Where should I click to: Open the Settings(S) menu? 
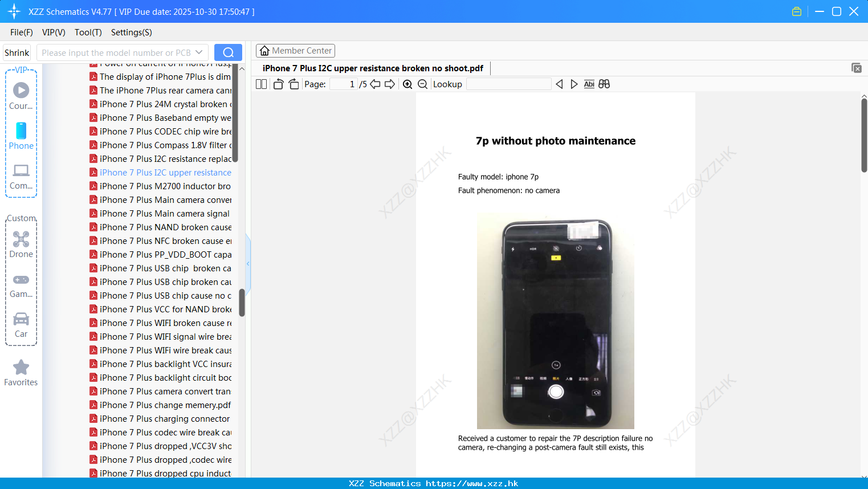tap(132, 32)
